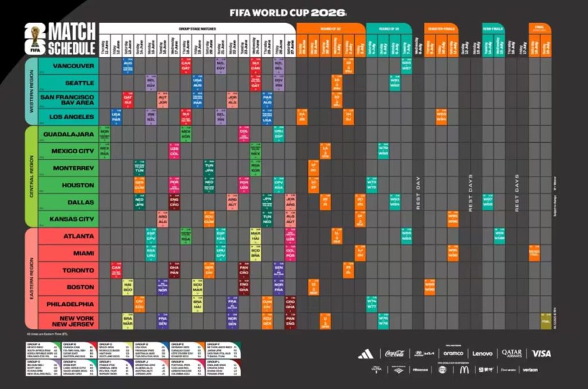Select the Round of 32 header
The height and width of the screenshot is (389, 588).
tap(330, 28)
